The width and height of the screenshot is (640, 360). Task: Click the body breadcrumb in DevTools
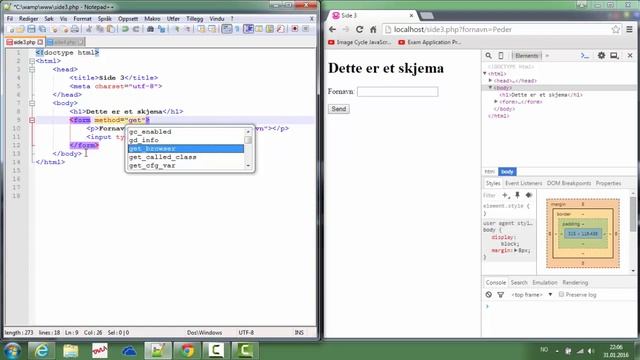point(507,172)
